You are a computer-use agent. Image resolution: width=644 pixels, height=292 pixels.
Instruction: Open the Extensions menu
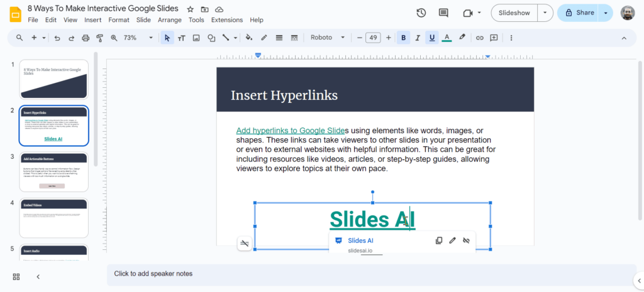(x=226, y=20)
